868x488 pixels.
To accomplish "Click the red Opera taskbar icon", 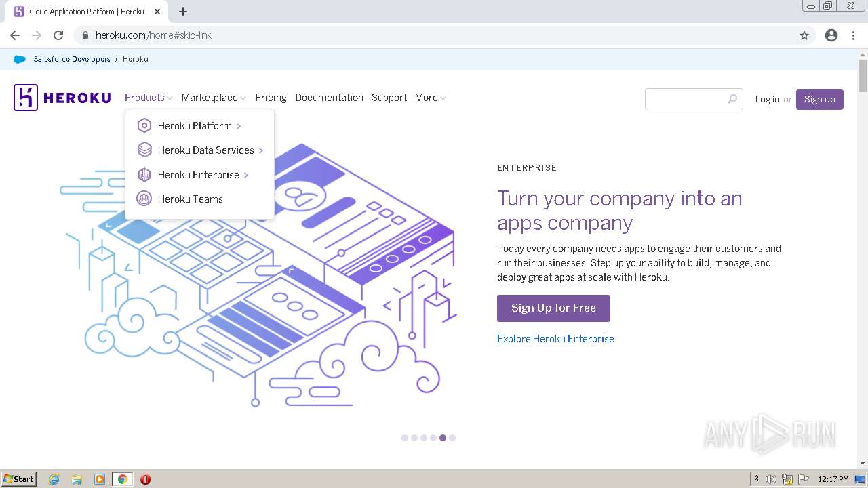I will point(145,479).
